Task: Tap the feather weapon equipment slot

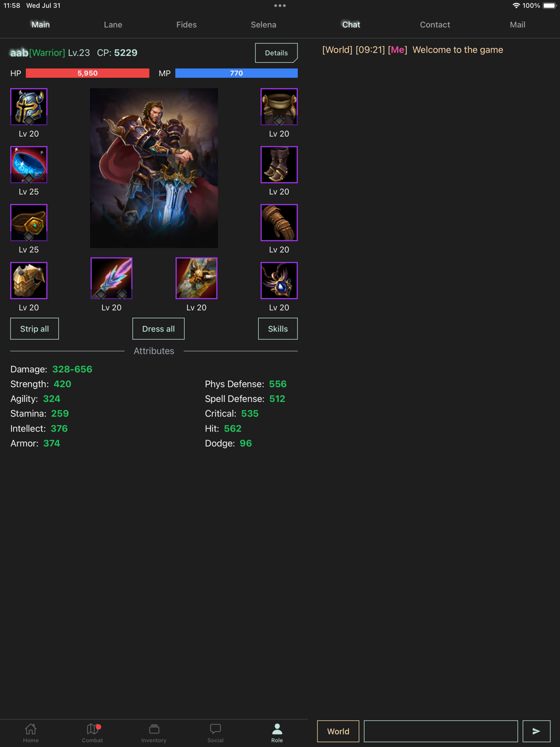Action: 111,278
